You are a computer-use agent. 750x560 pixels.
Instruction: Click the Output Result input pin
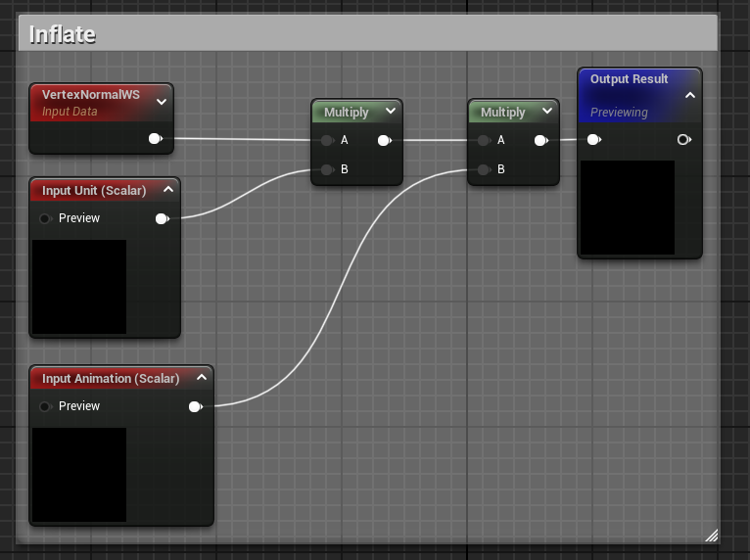(594, 139)
